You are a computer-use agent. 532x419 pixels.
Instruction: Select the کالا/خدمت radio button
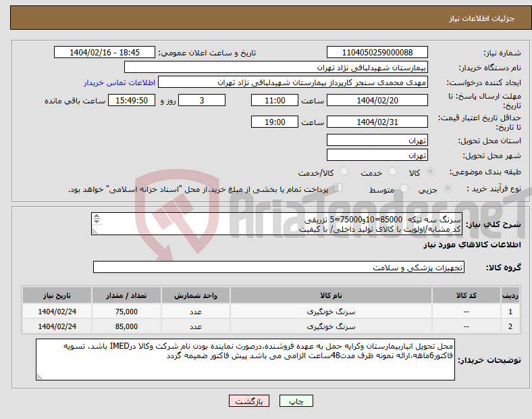pos(344,172)
